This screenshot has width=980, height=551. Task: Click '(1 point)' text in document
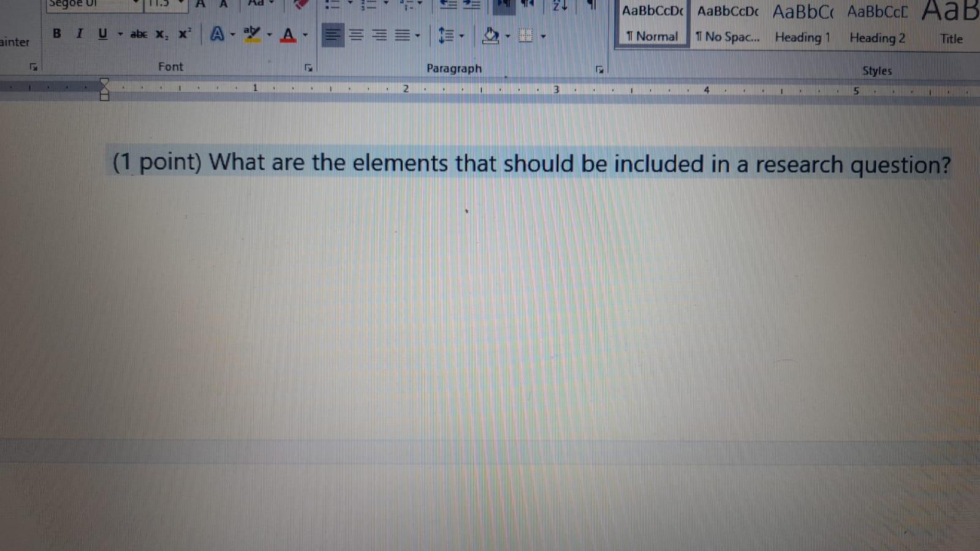coord(158,162)
